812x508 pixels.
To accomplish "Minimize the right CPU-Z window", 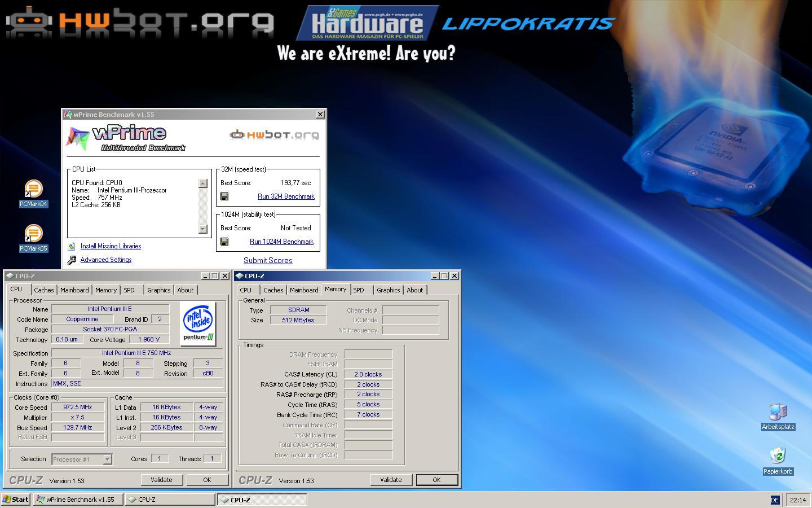I will [x=435, y=276].
